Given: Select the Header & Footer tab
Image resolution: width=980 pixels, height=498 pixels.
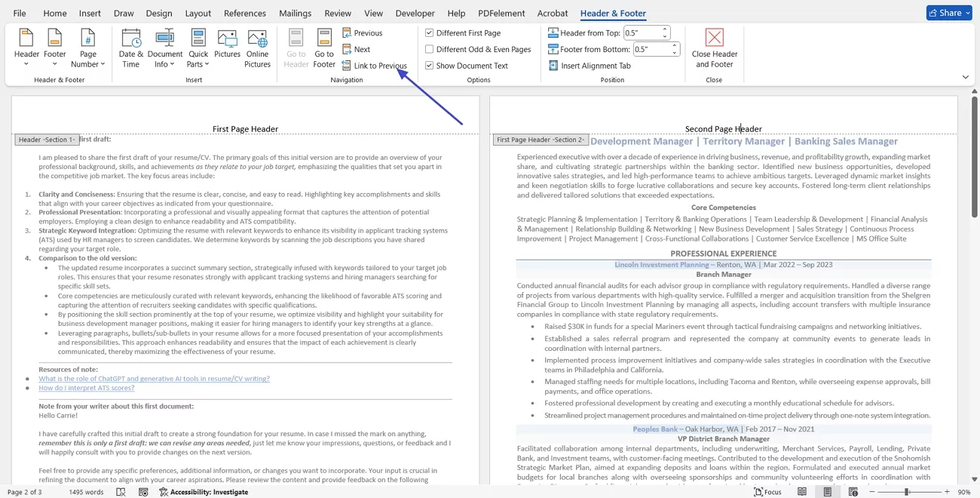Looking at the screenshot, I should click(x=613, y=14).
